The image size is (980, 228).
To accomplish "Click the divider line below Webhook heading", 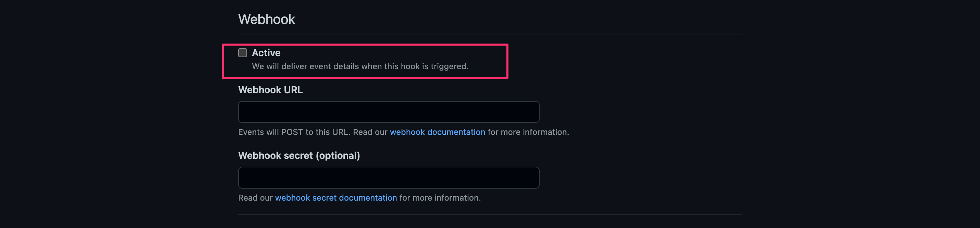I will pos(490,35).
